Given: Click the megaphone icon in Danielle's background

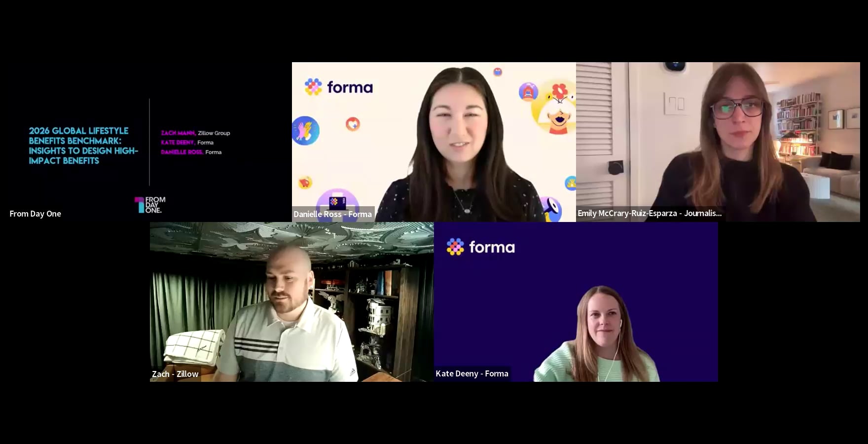Looking at the screenshot, I should [551, 209].
